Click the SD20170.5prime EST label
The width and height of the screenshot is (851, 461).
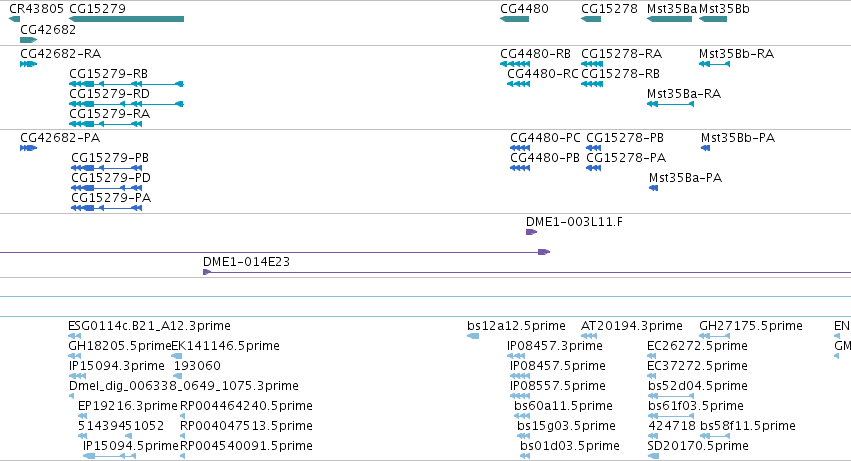coord(698,446)
